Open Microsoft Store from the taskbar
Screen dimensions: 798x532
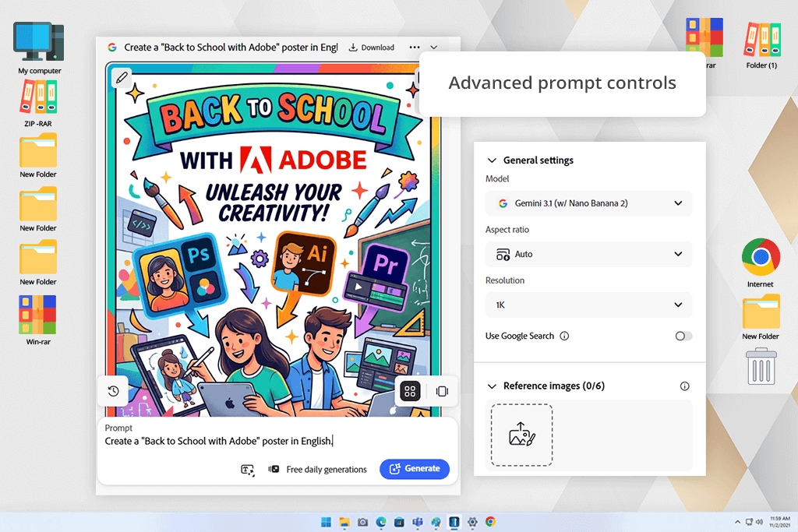coord(400,522)
